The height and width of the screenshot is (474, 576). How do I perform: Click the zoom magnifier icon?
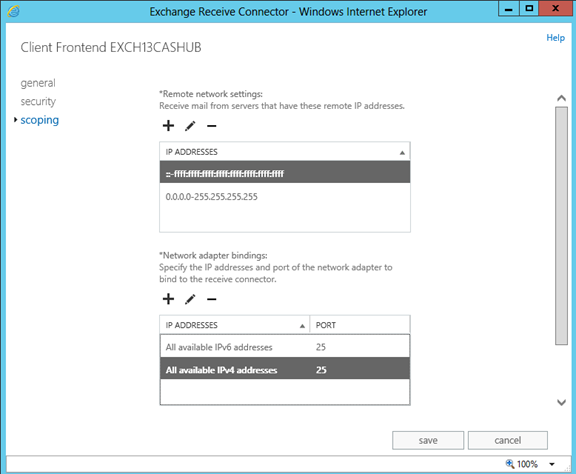pos(510,464)
